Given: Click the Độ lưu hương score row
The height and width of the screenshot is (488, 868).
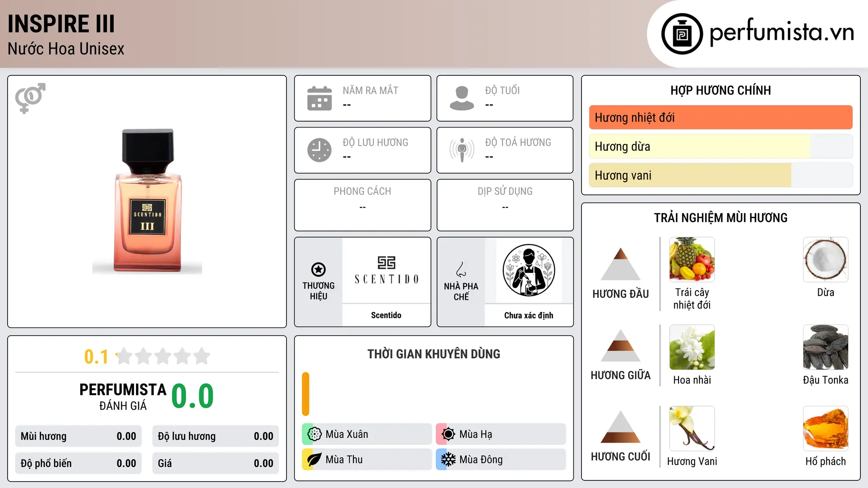Looking at the screenshot, I should click(x=215, y=436).
